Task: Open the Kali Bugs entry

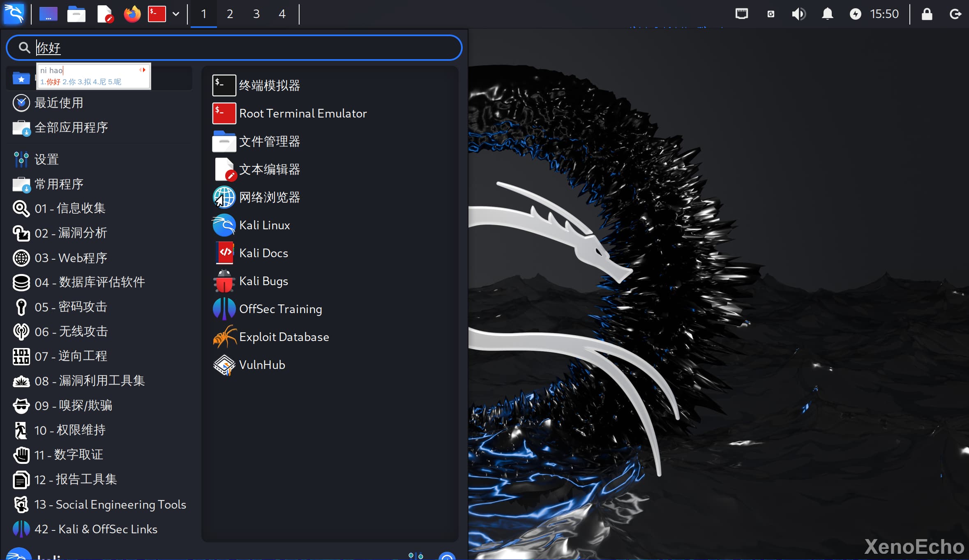Action: point(263,281)
